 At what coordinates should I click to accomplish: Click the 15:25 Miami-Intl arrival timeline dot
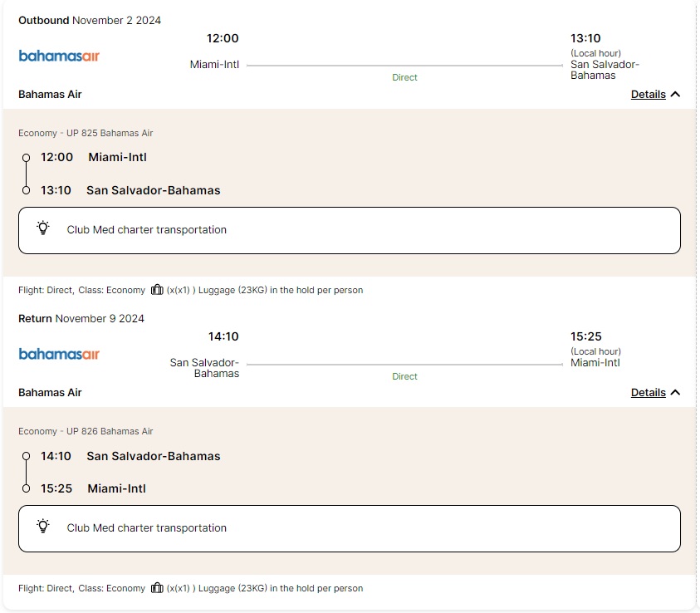tap(27, 488)
